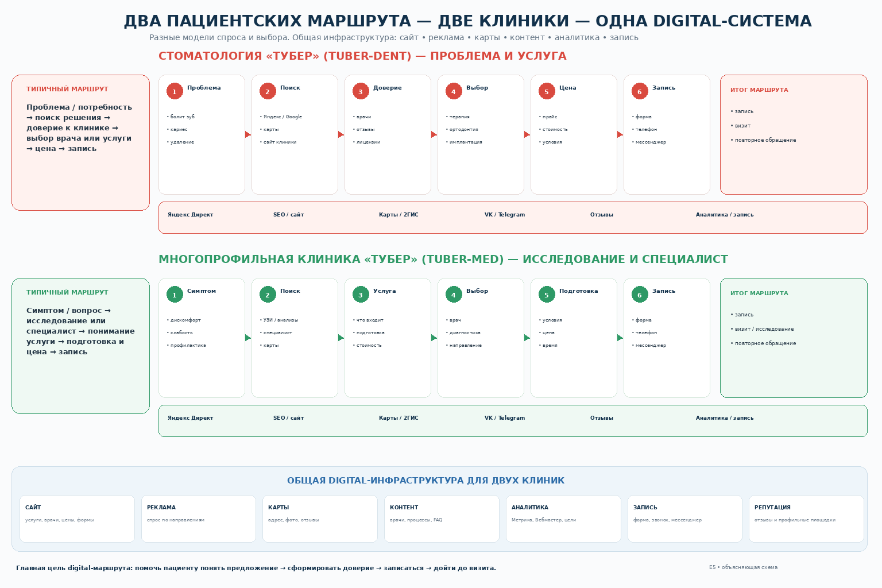
Task: Click red step circle 6 beside 'Запись'
Action: [x=640, y=91]
